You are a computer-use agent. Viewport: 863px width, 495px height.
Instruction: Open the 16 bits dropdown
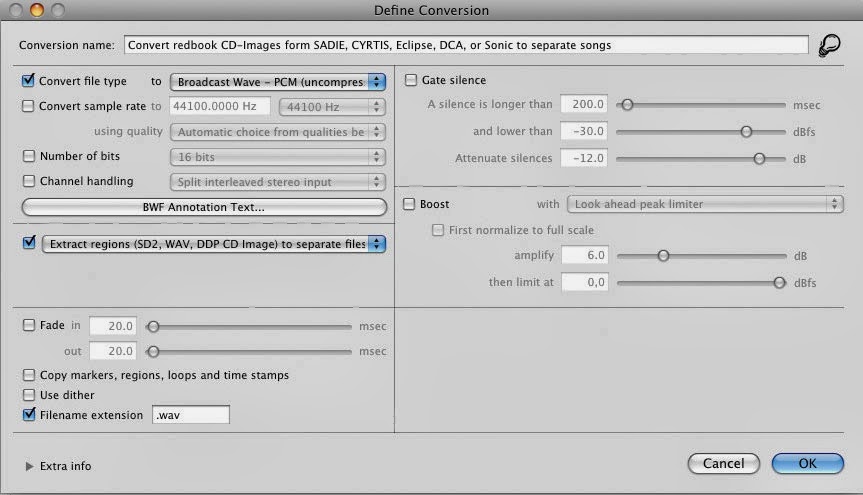click(x=278, y=157)
